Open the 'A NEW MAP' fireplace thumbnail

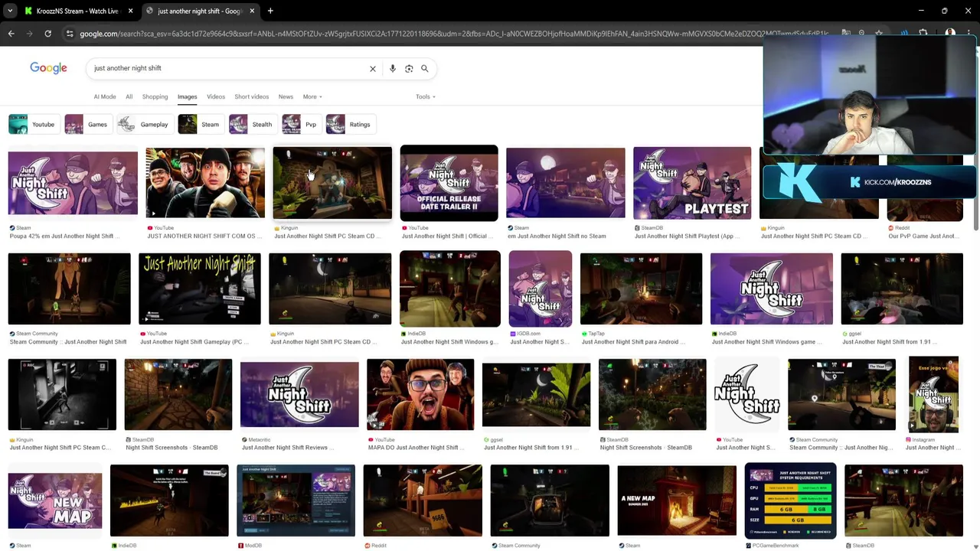(677, 500)
